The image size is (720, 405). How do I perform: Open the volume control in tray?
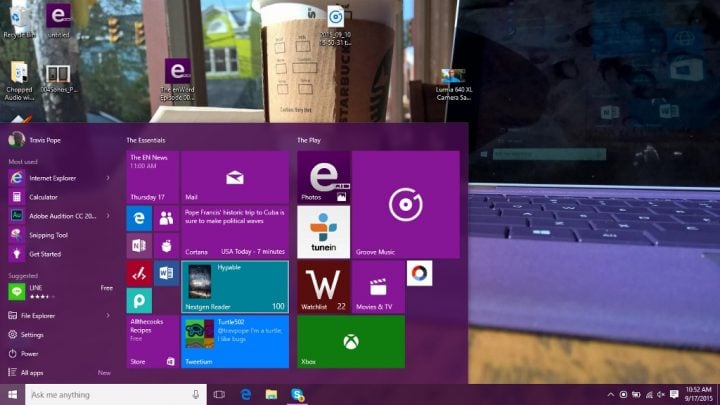coord(661,394)
